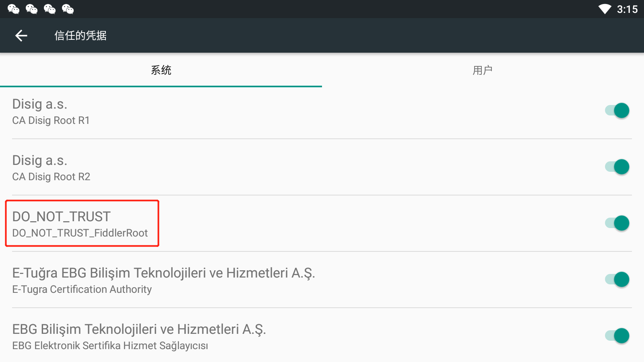Toggle off CA Disig Root R2 certificate

pos(617,167)
